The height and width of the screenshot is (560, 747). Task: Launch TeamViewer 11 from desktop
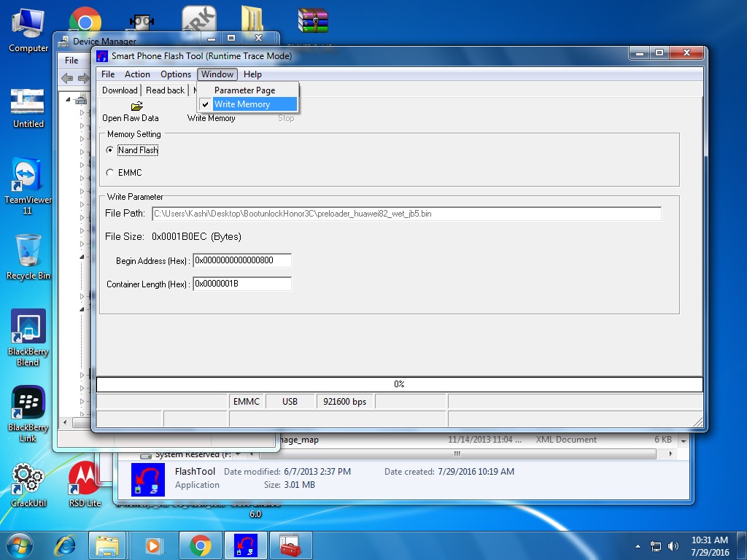click(x=28, y=186)
